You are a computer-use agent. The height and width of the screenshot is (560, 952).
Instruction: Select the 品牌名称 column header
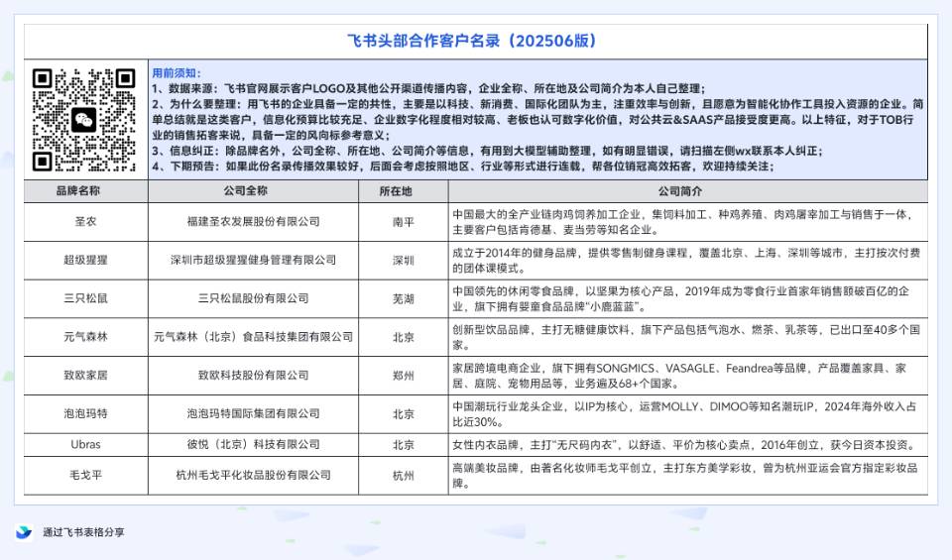pos(85,191)
